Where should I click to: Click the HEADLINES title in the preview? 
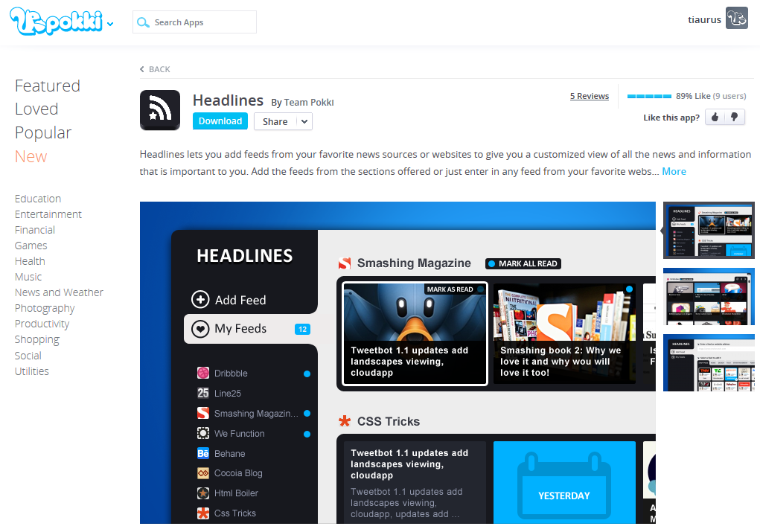click(x=245, y=256)
